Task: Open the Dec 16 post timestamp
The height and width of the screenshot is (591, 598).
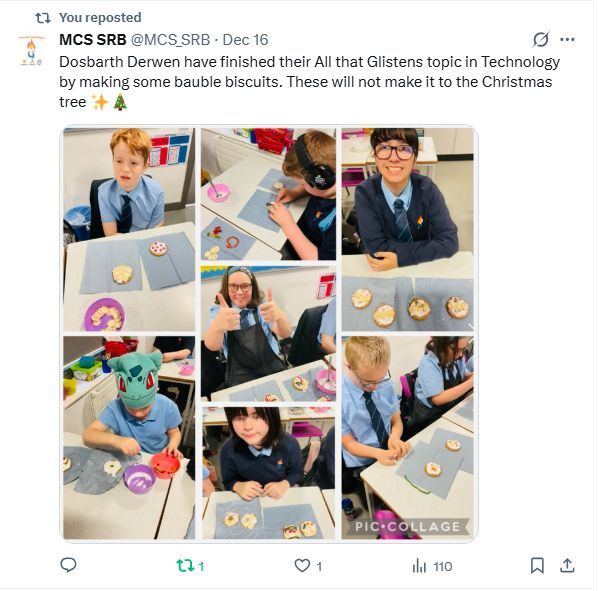Action: pyautogui.click(x=245, y=40)
